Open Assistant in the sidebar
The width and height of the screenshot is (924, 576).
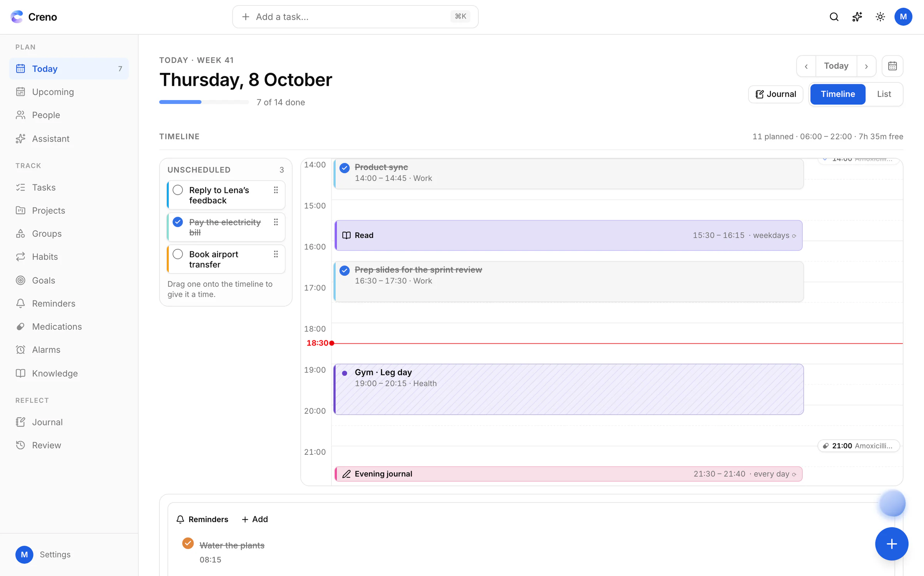pyautogui.click(x=69, y=139)
